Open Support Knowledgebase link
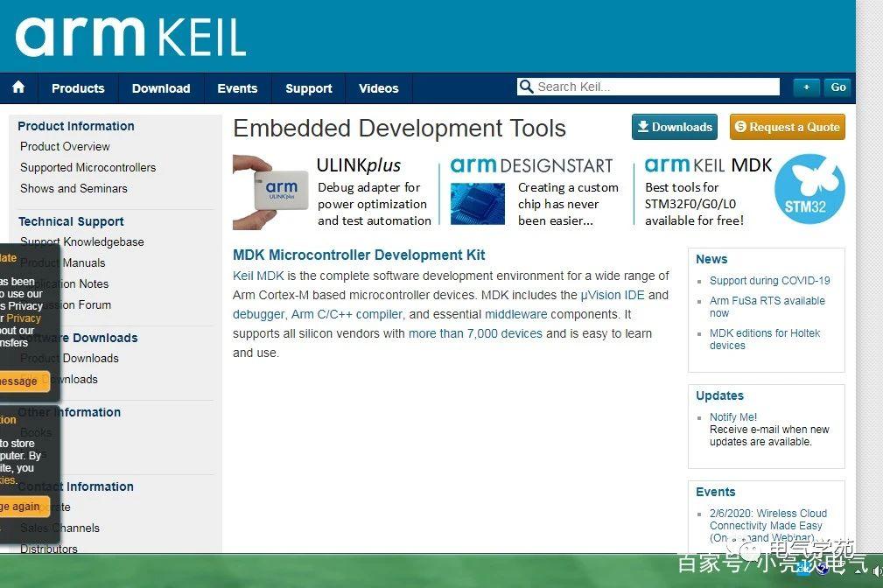The height and width of the screenshot is (588, 883). point(82,241)
